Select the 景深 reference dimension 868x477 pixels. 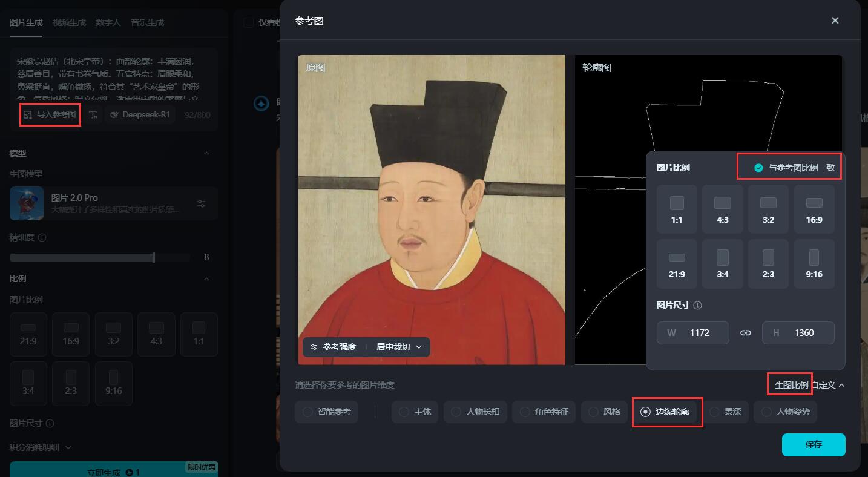click(x=725, y=412)
